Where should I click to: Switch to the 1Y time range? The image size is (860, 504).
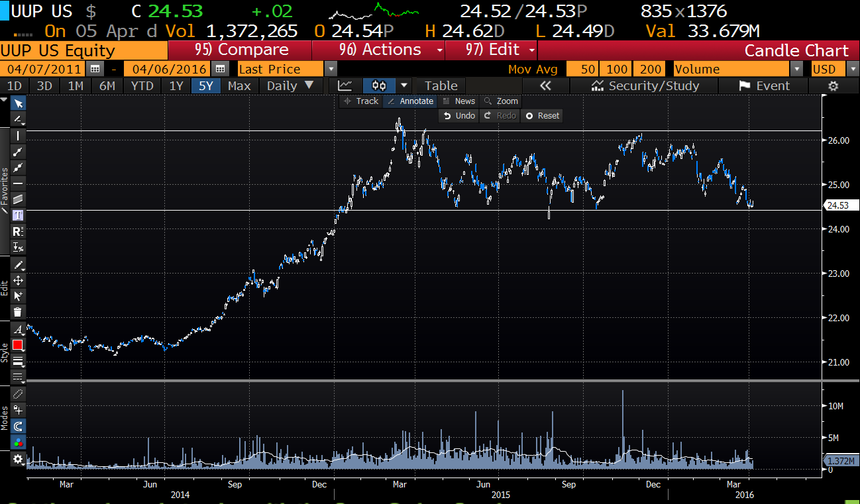pyautogui.click(x=176, y=85)
